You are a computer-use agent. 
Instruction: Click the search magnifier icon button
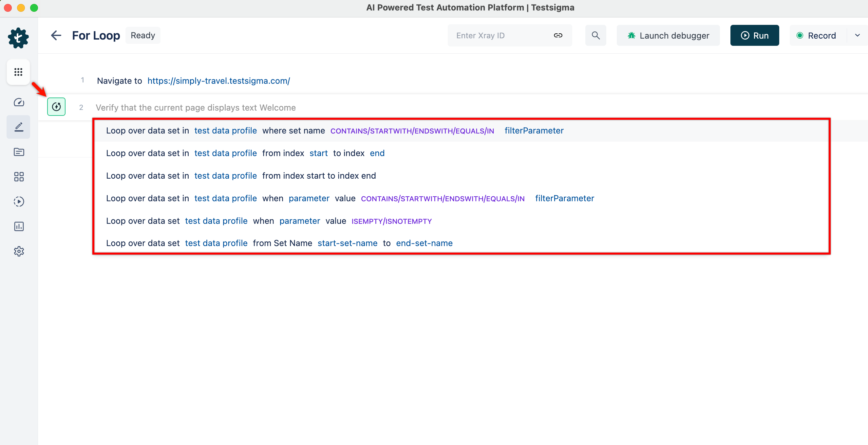[x=595, y=35]
